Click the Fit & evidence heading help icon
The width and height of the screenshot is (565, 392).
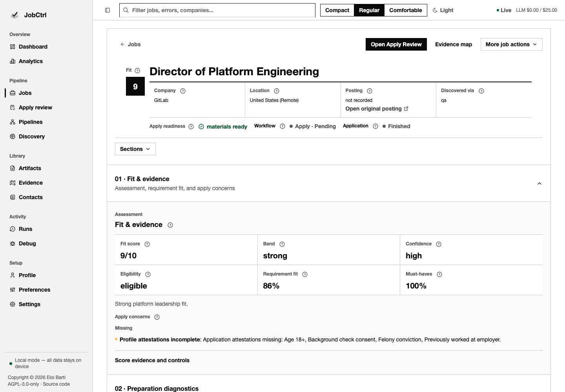[170, 225]
